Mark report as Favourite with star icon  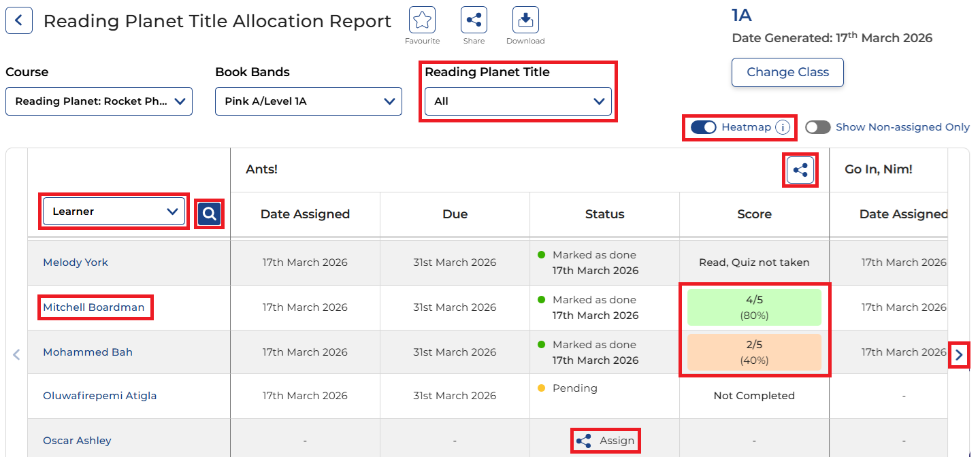tap(422, 20)
